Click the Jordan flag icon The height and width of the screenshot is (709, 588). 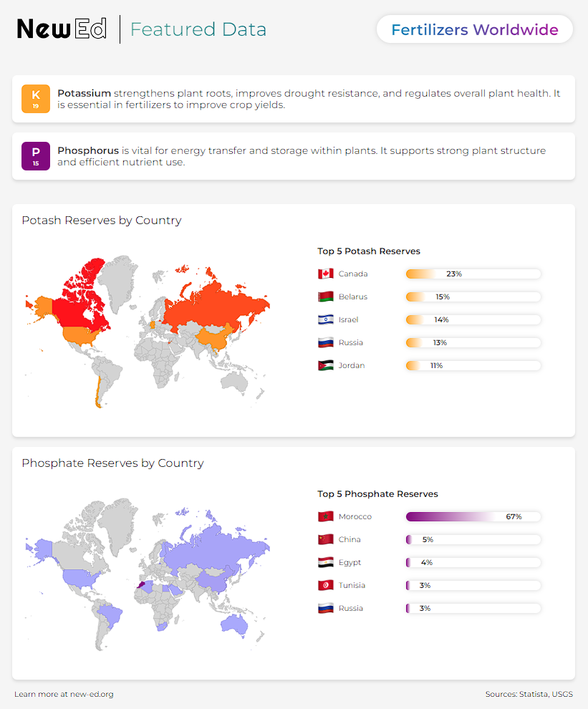326,365
